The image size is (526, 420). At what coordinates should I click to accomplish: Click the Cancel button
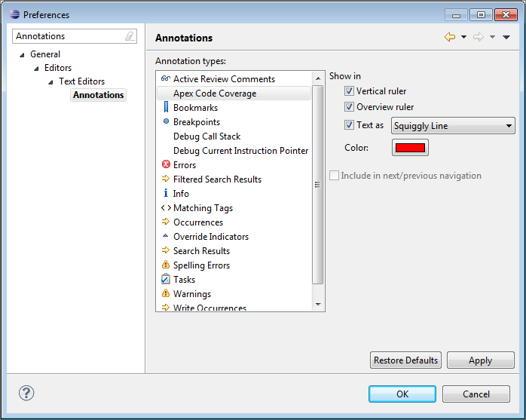tap(476, 394)
